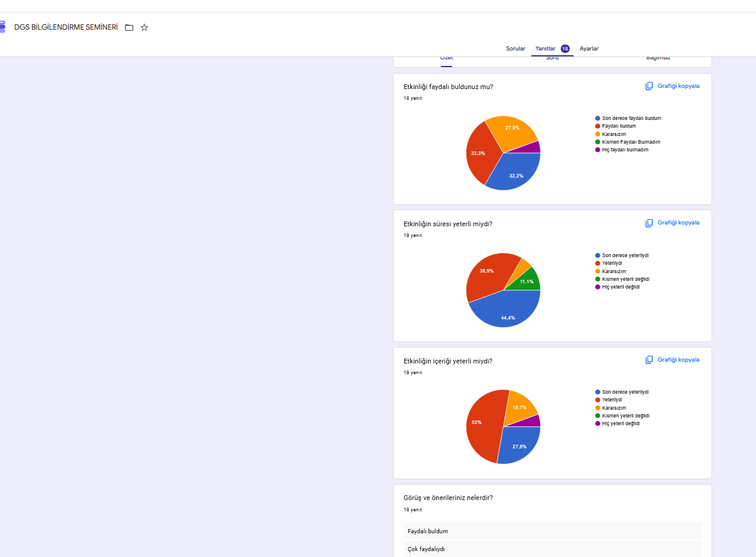The image size is (756, 557).
Task: Click the form title DGS BİLGİLENDİRME SEMİNERİ
Action: (x=66, y=27)
